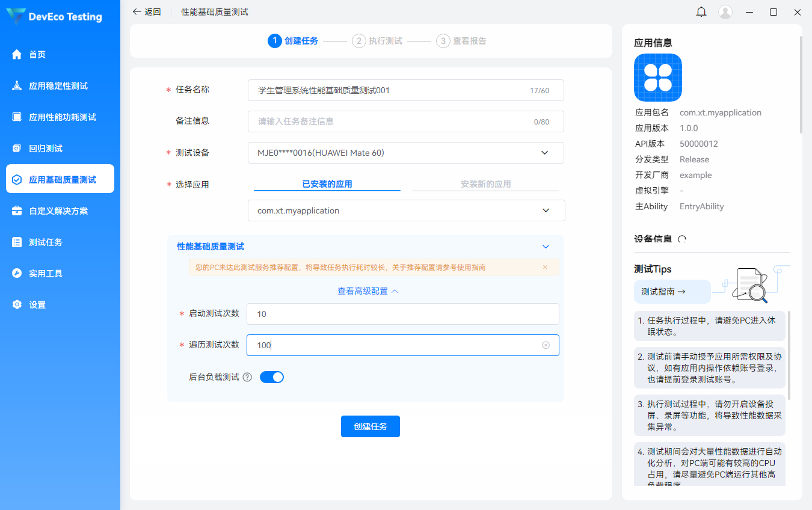Switch to 安装新的应用 tab
The width and height of the screenshot is (812, 510).
[x=486, y=184]
